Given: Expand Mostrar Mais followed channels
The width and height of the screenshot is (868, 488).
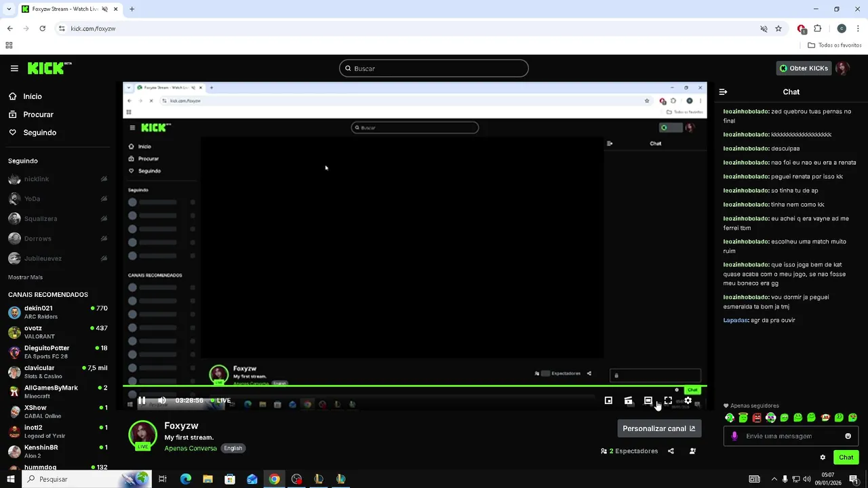Looking at the screenshot, I should 25,277.
